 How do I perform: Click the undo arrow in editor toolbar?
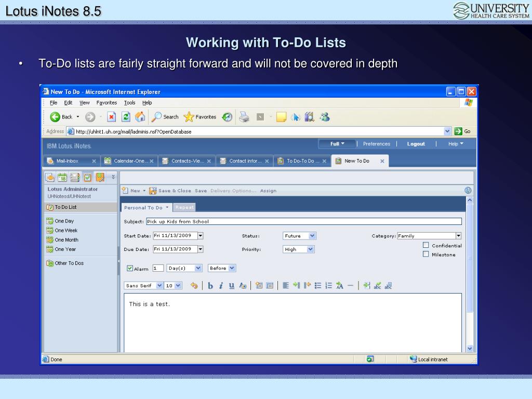194,286
